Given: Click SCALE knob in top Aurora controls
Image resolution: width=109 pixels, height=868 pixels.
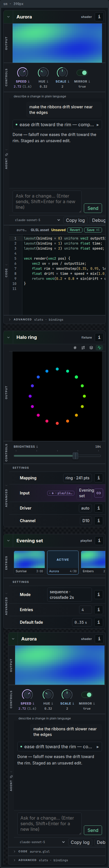Looking at the screenshot, I should [62, 72].
